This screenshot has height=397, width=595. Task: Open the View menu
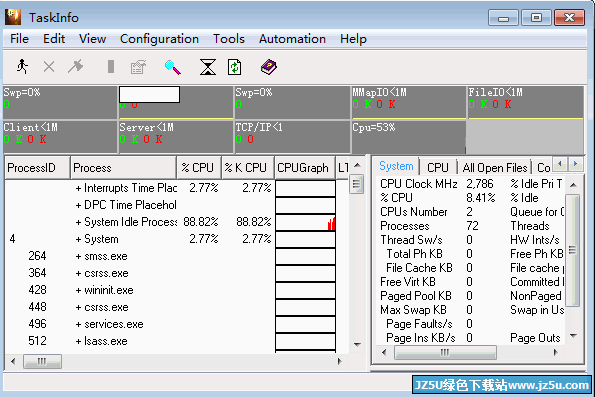coord(92,39)
